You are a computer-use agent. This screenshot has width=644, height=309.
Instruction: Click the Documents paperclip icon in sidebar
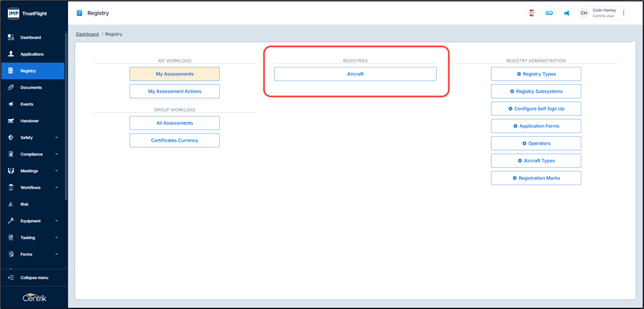11,88
